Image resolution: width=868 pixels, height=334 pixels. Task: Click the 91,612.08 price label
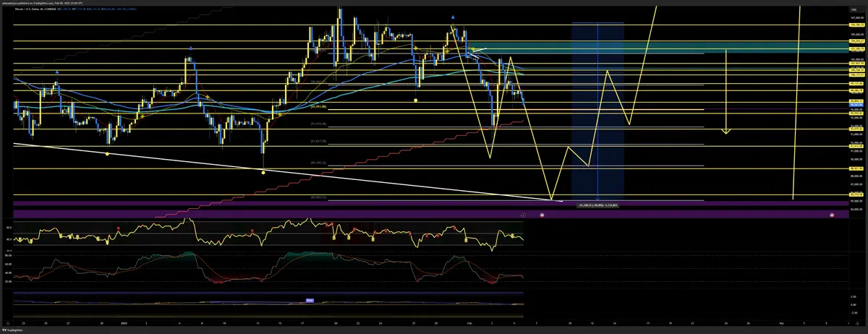(857, 145)
